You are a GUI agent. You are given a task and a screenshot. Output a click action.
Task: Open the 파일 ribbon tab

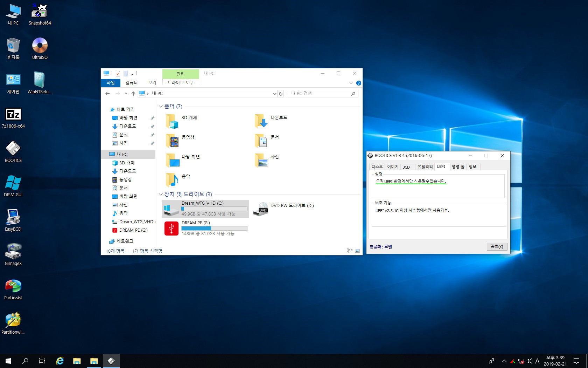click(111, 83)
